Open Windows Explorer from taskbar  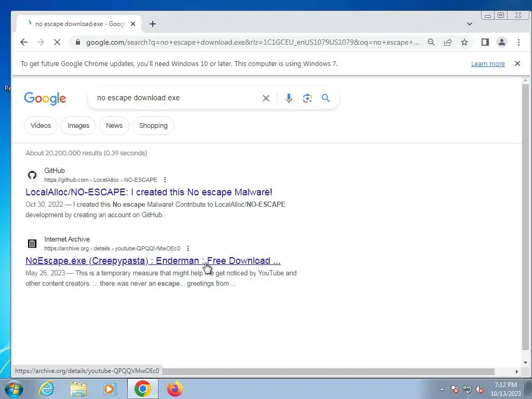pos(79,389)
